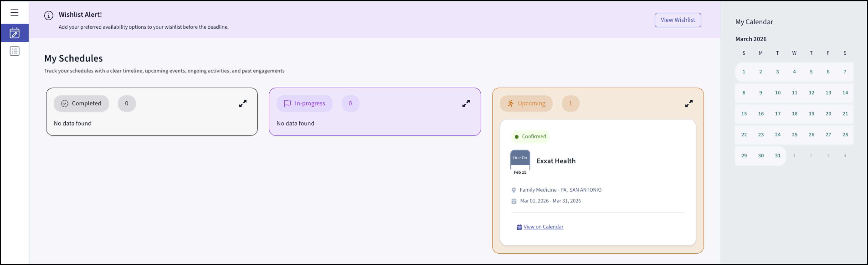Click the location pin icon
Viewport: 868px width, 265px height.
(x=514, y=190)
